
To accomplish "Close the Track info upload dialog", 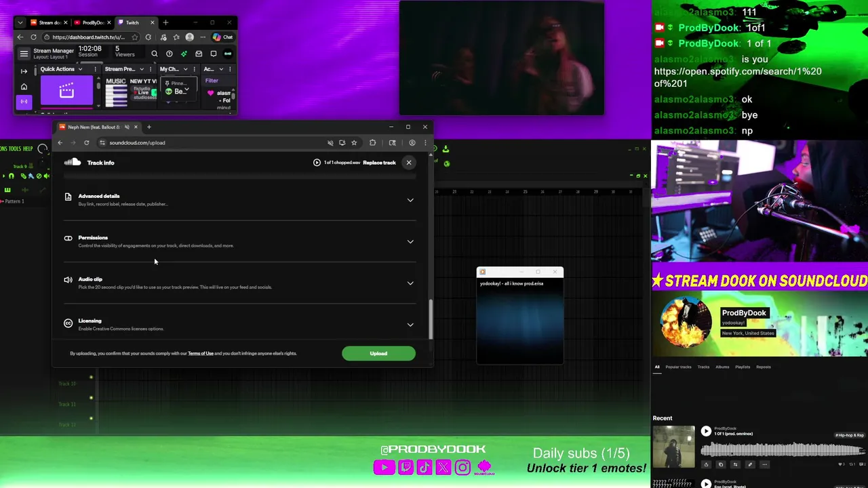I will coord(409,163).
